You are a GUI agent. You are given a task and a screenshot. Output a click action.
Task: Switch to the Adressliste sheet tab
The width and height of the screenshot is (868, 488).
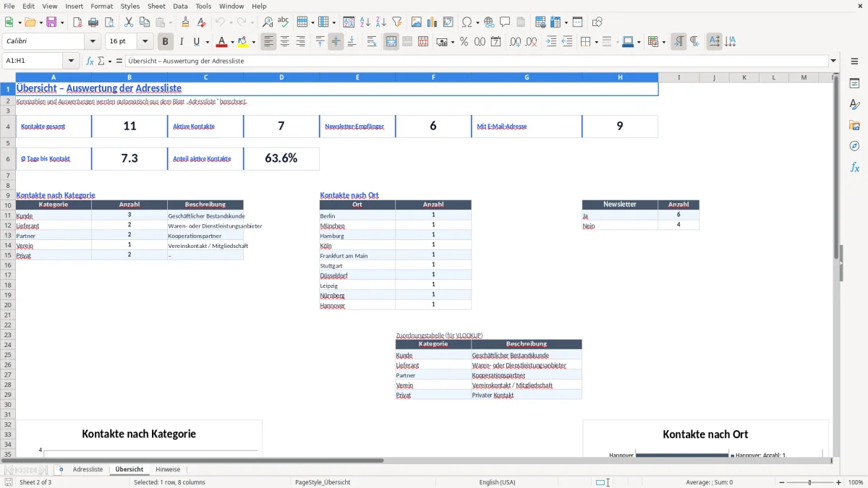coord(88,469)
